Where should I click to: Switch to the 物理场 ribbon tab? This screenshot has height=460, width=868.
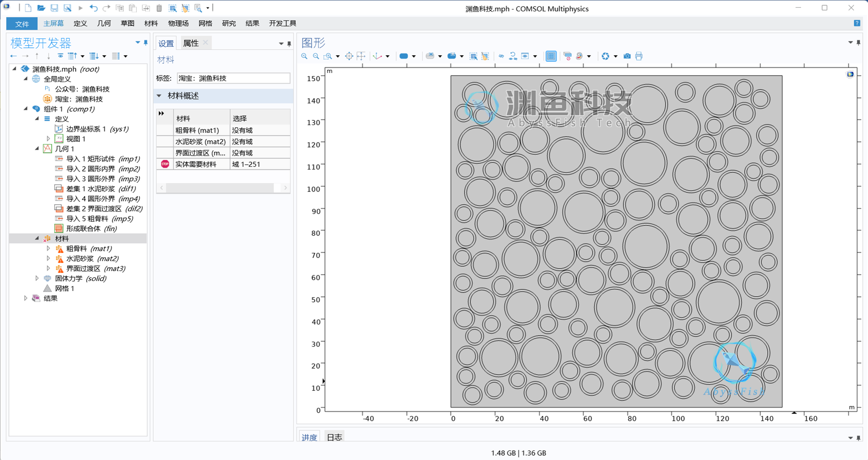coord(178,23)
